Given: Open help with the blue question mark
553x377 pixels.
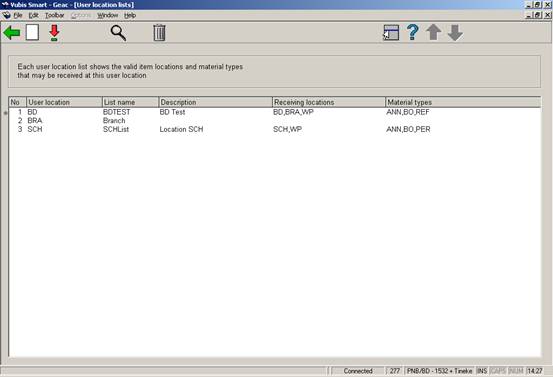Looking at the screenshot, I should click(x=413, y=32).
